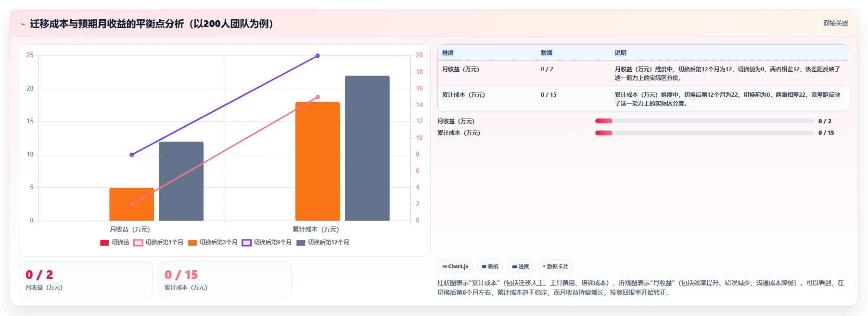
Task: Toggle the 切换后第1个月 legend series
Action: 158,242
